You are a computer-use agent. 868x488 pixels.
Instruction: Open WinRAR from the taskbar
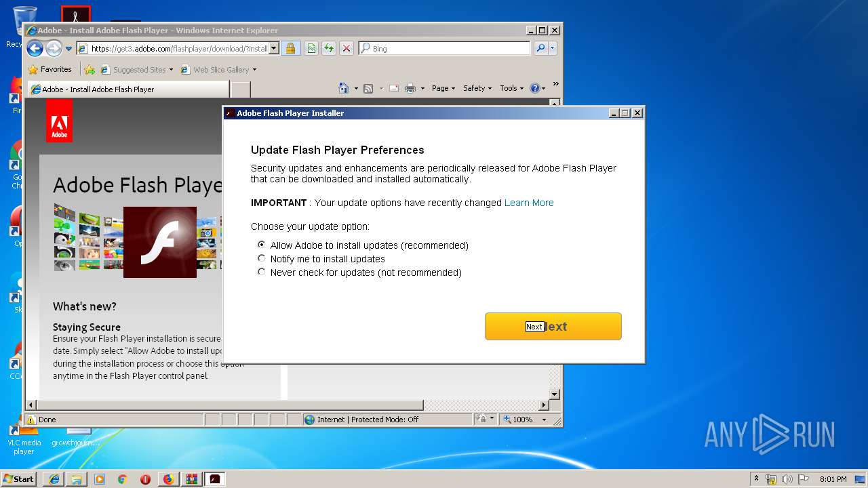click(x=191, y=479)
